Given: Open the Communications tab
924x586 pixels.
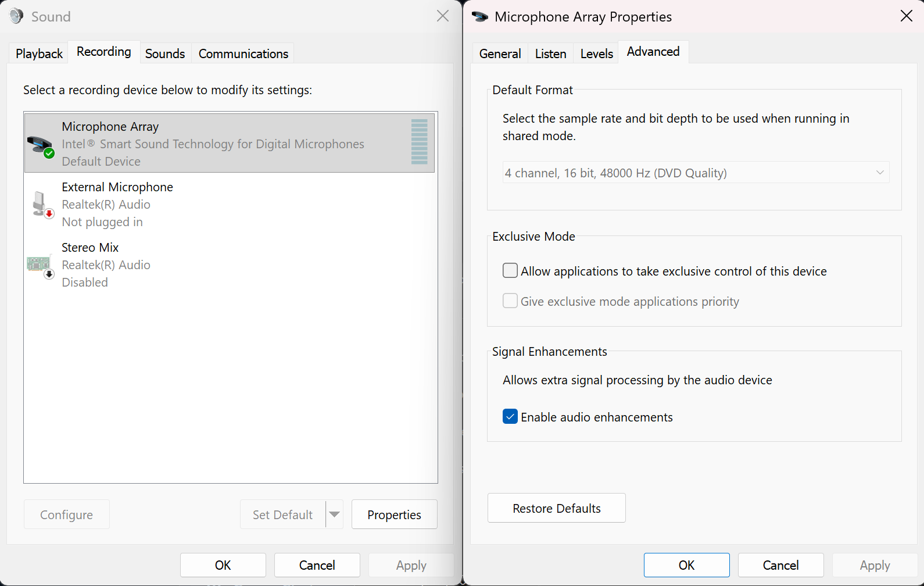Looking at the screenshot, I should click(x=243, y=53).
